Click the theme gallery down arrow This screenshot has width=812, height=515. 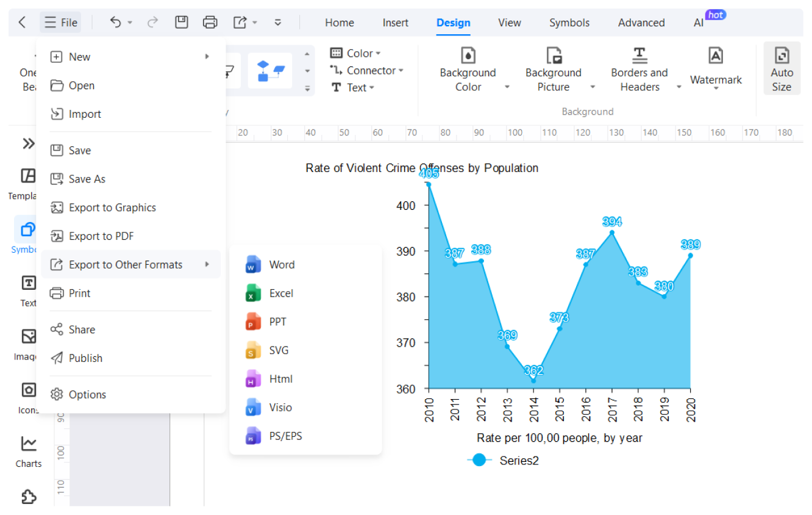[307, 71]
